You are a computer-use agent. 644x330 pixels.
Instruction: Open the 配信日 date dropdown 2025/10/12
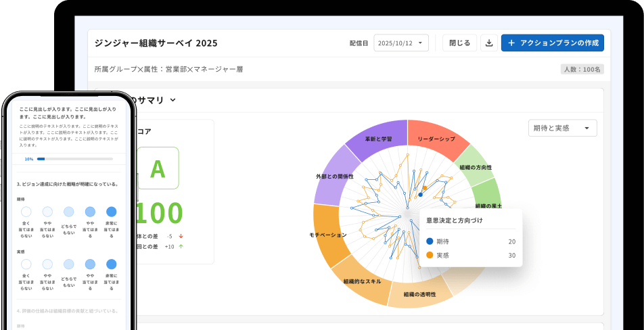(x=401, y=43)
